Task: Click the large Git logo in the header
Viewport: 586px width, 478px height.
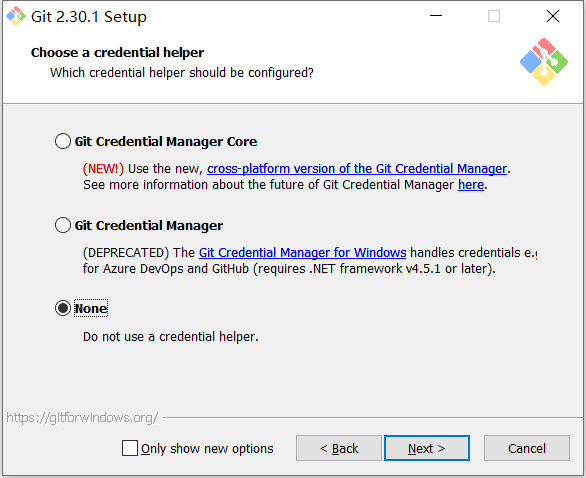Action: pos(544,62)
